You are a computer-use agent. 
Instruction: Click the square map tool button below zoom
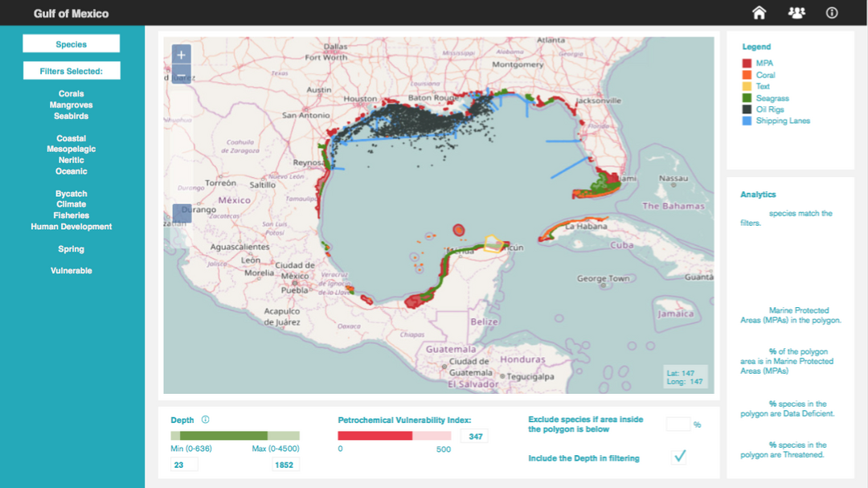point(182,213)
